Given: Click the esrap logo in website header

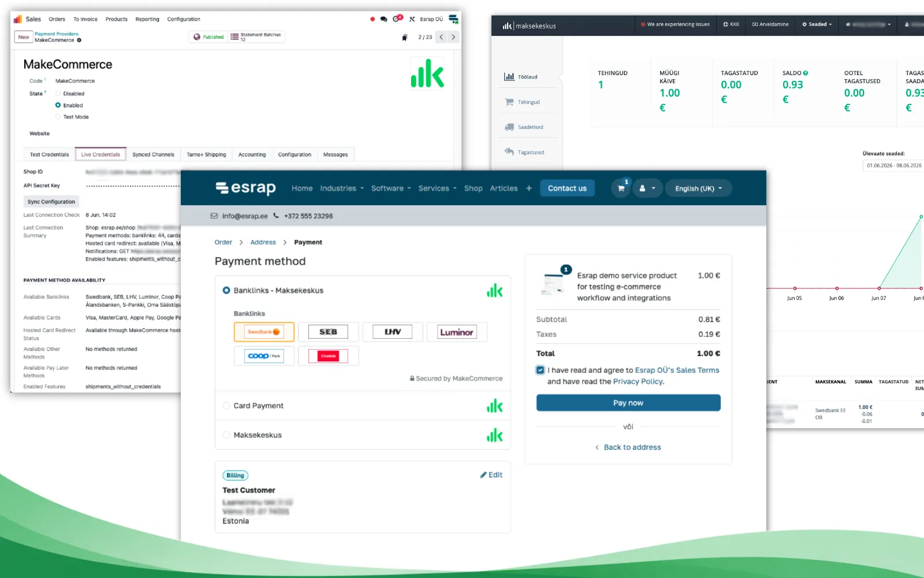Looking at the screenshot, I should coord(246,188).
